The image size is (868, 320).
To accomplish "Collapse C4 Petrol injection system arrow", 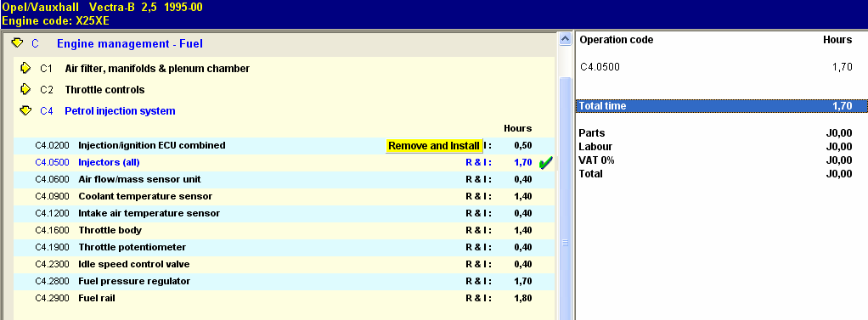I will pos(25,110).
